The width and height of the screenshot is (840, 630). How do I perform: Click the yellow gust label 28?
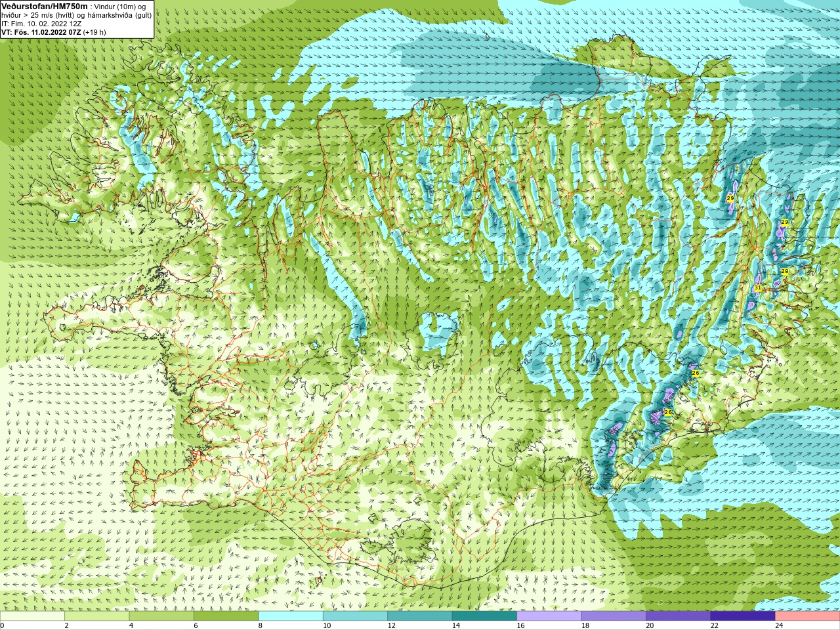point(784,271)
